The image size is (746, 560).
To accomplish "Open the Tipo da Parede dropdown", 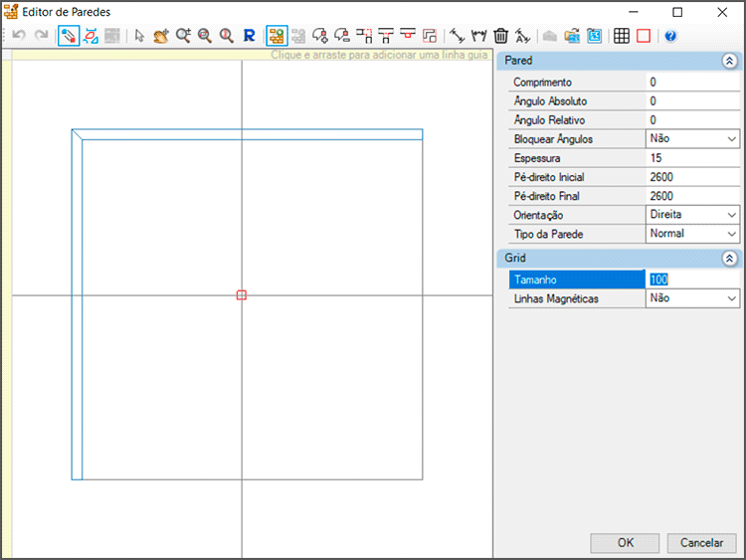I will click(732, 234).
